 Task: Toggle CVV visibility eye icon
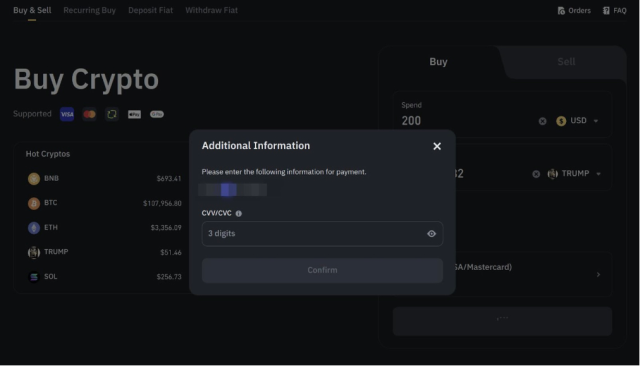(x=431, y=234)
